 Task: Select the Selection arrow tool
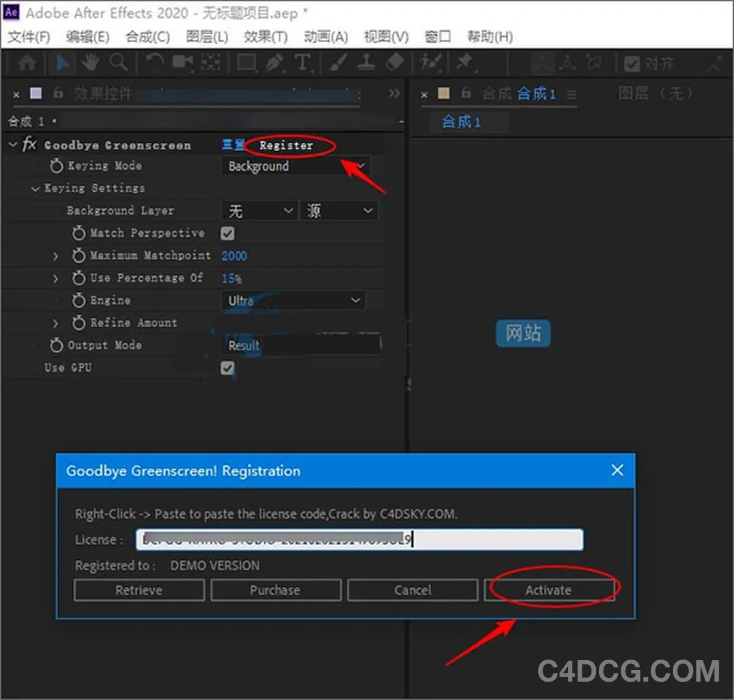[62, 63]
